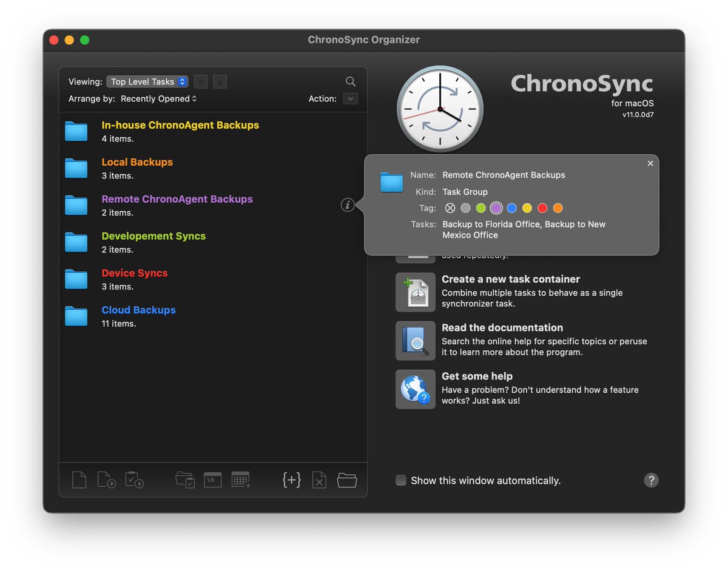This screenshot has height=570, width=728.
Task: Click the info button beside Remote ChronoAgent Backups
Action: coord(347,205)
